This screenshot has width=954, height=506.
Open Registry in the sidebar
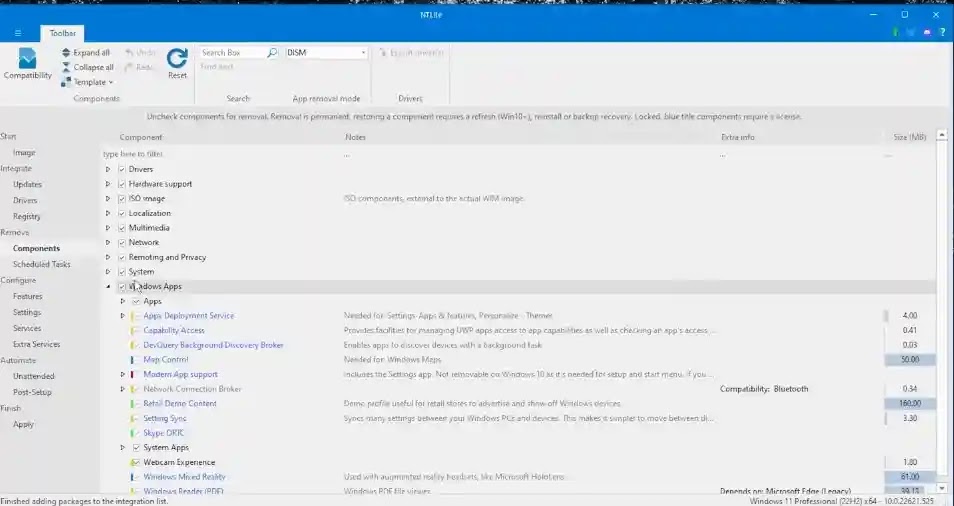27,216
